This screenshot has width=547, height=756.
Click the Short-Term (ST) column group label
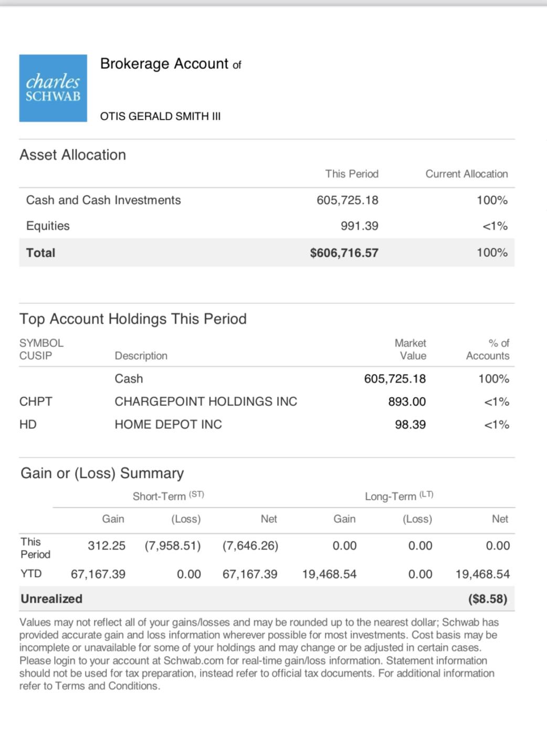(x=168, y=496)
